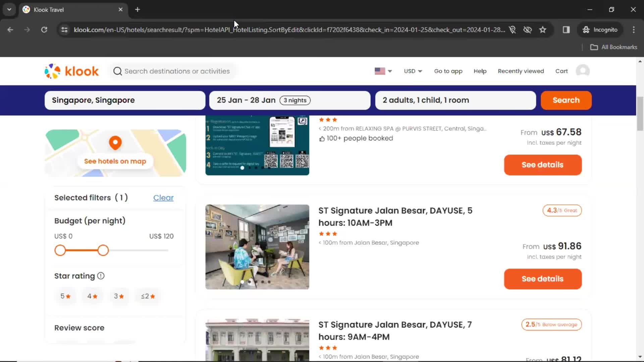This screenshot has height=362, width=644.
Task: Click the blocked tracking icon left of eye icon
Action: (x=512, y=30)
